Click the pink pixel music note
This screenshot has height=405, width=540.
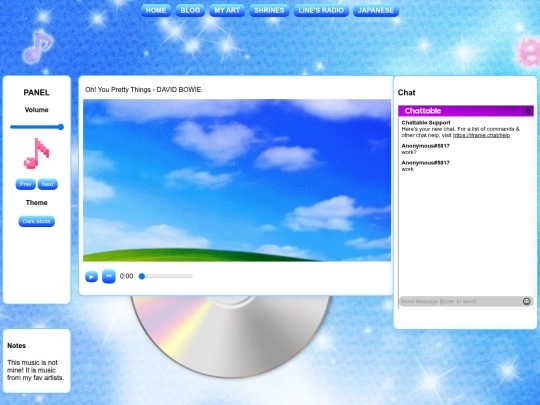point(37,154)
